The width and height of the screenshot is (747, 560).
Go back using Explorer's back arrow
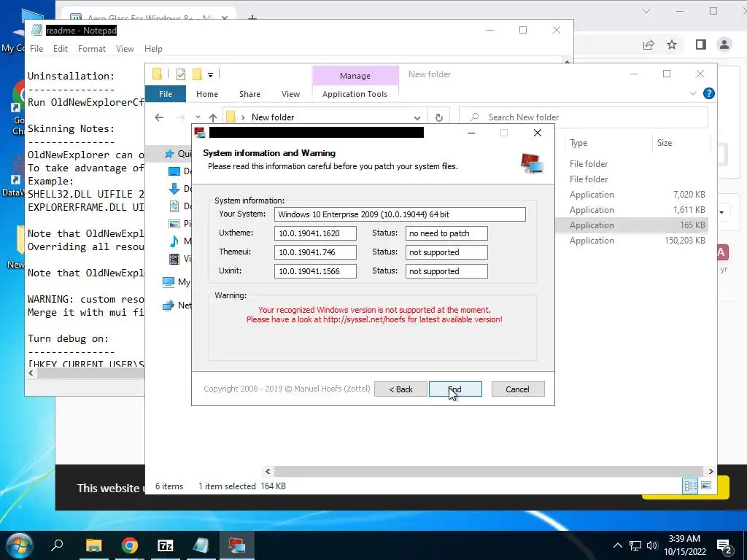point(159,117)
